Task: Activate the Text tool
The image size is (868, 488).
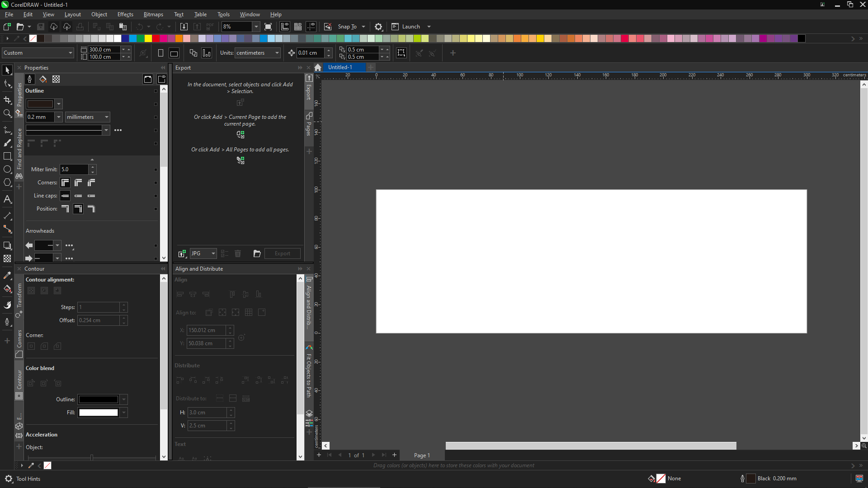Action: click(7, 199)
